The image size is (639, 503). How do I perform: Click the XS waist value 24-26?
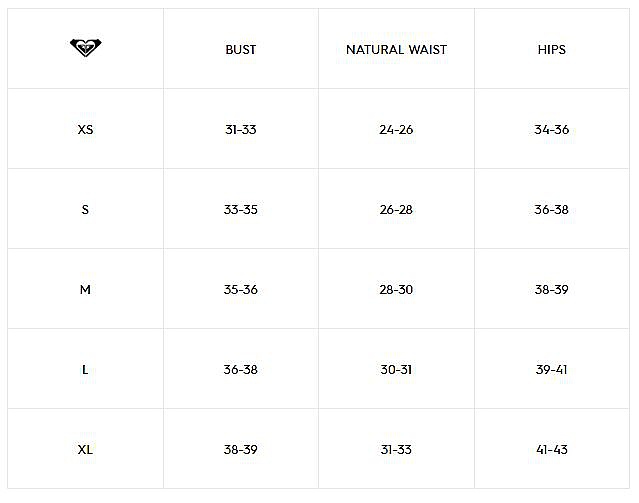(396, 130)
